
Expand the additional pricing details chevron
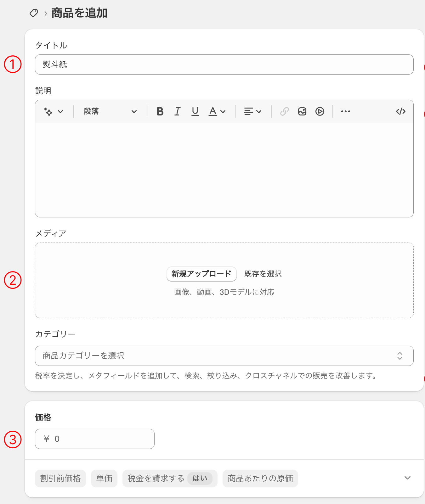pos(407,478)
